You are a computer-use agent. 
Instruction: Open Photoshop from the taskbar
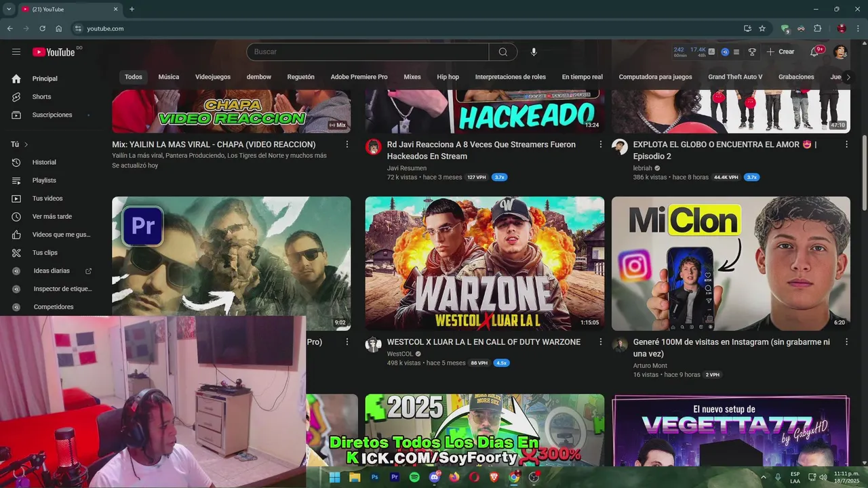click(374, 477)
